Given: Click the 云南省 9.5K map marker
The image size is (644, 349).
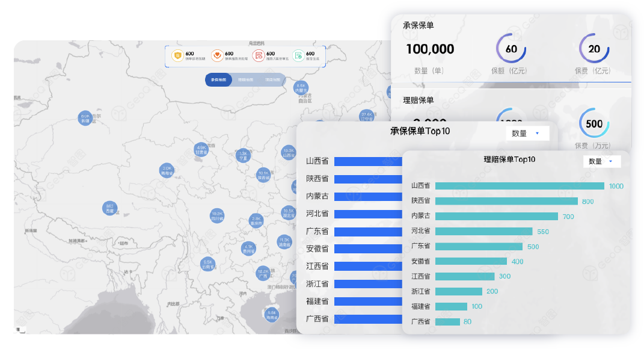Looking at the screenshot, I should coord(208,264).
